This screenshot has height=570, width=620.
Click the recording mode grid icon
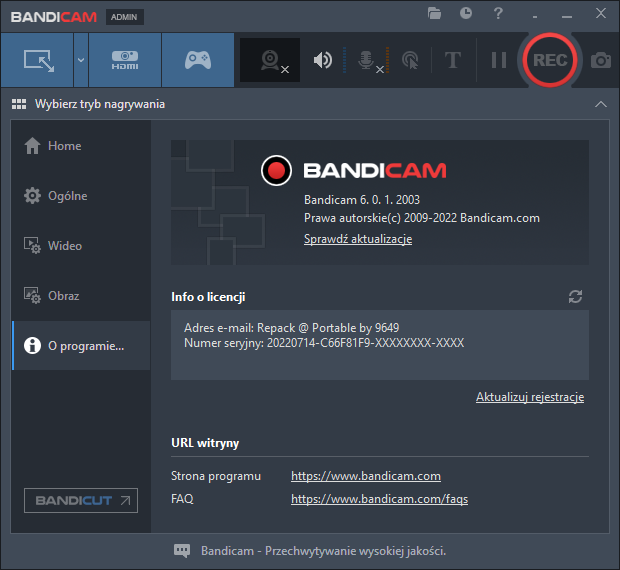(x=19, y=104)
